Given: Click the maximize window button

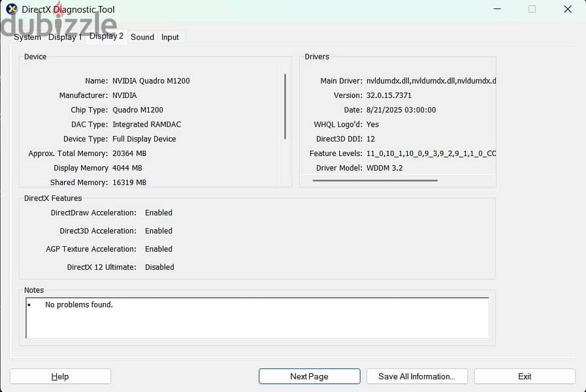Looking at the screenshot, I should [532, 9].
